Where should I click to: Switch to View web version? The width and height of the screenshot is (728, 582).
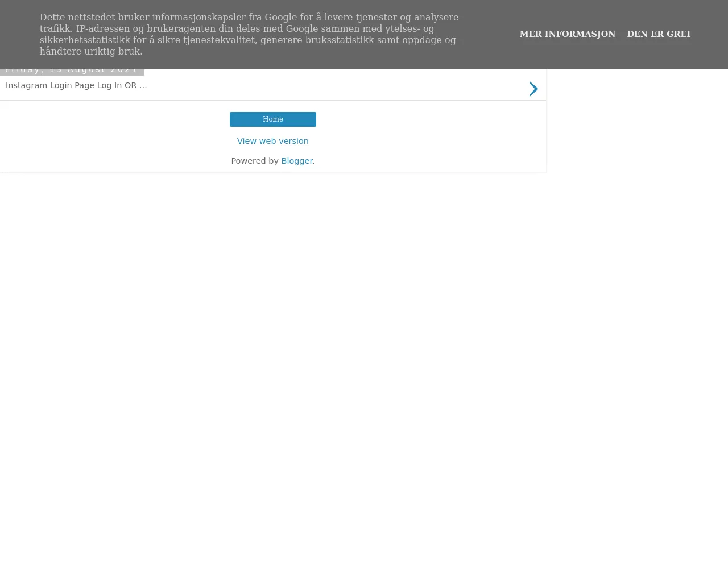point(273,141)
